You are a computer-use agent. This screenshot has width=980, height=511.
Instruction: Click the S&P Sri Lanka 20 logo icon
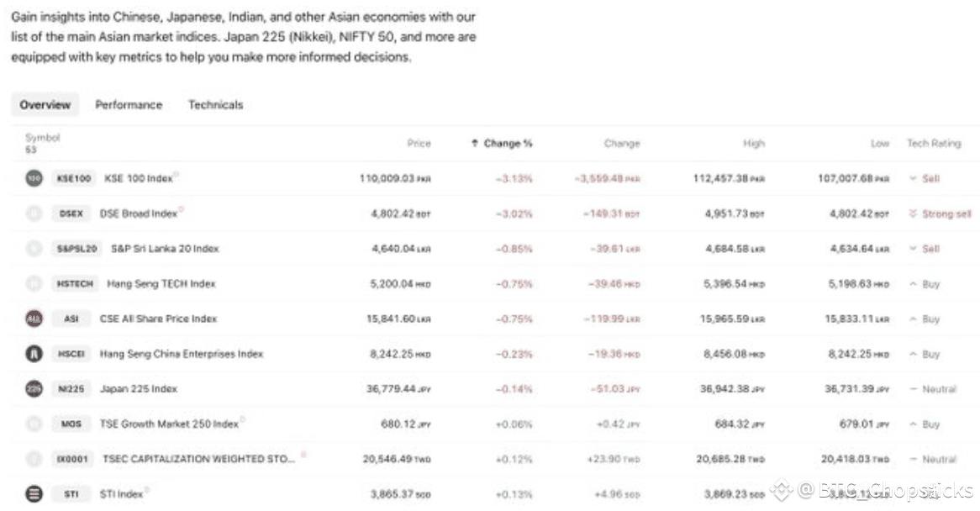(x=34, y=248)
